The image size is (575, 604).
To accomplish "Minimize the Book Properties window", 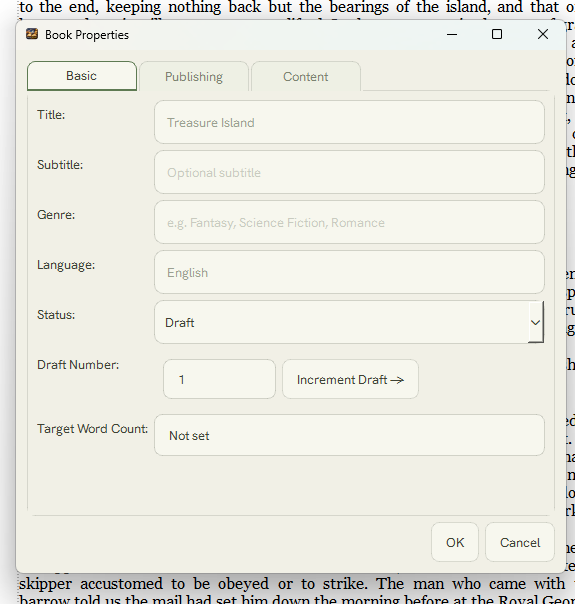I will pyautogui.click(x=452, y=34).
